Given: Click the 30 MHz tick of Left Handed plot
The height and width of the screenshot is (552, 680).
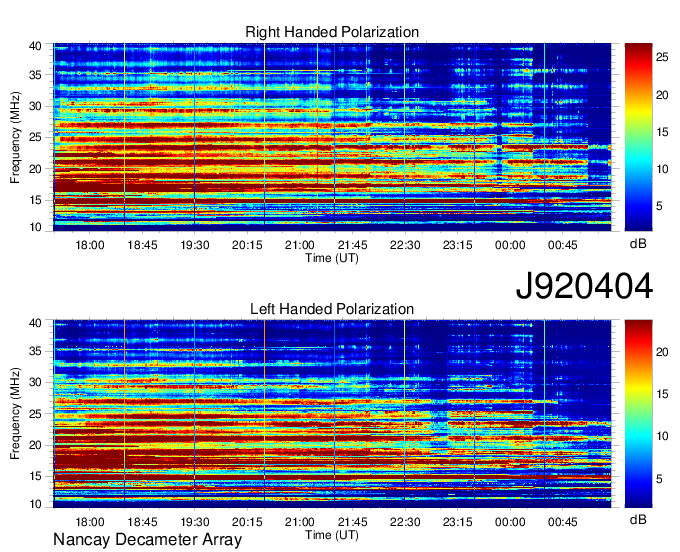Looking at the screenshot, I should coord(36,382).
